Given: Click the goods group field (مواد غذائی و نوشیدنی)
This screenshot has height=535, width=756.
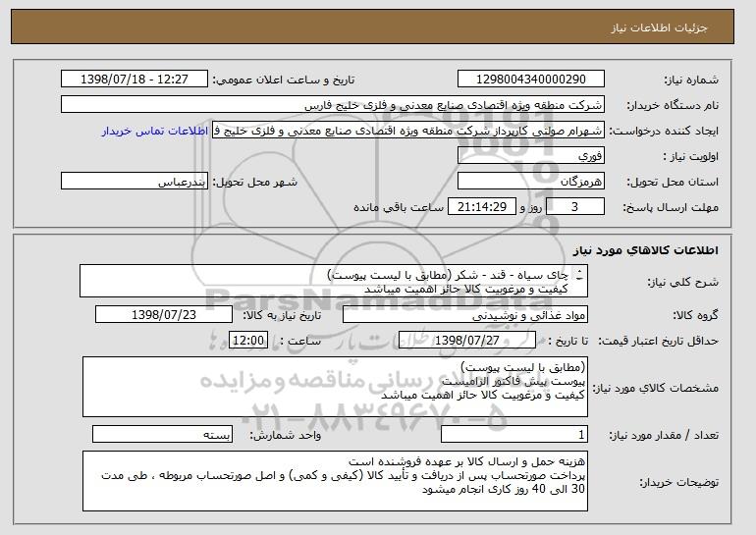Looking at the screenshot, I should (465, 315).
